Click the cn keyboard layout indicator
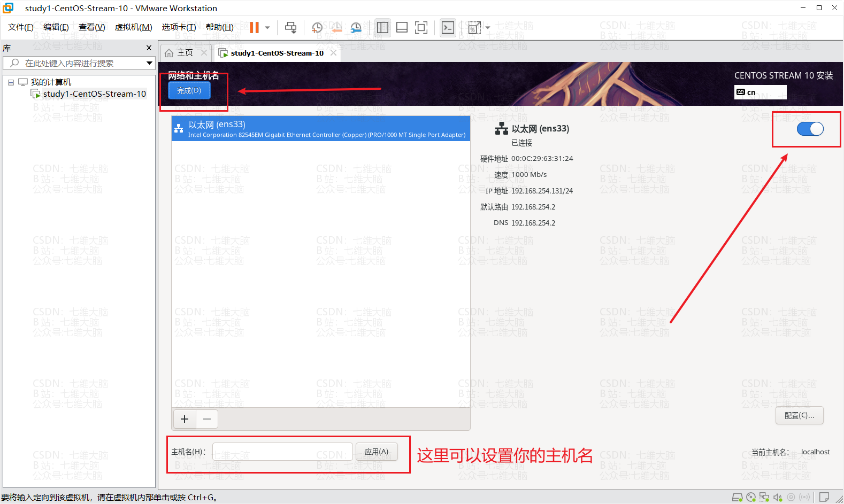The width and height of the screenshot is (844, 504). [x=760, y=92]
